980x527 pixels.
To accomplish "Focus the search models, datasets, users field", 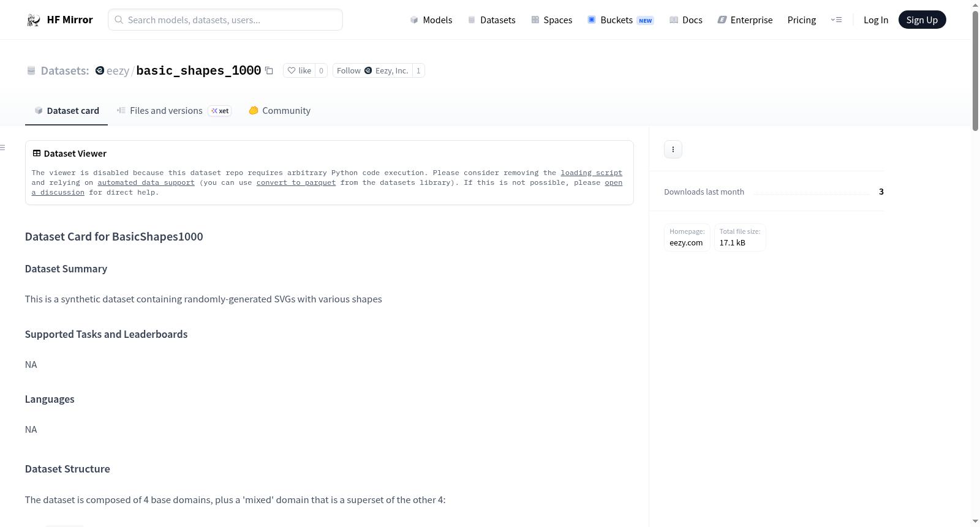I will tap(225, 20).
